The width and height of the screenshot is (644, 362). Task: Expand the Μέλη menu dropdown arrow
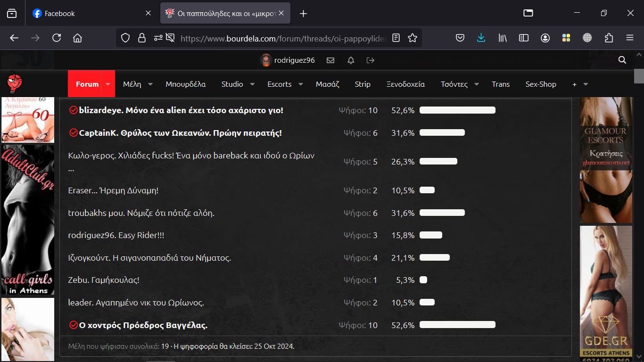tap(150, 84)
